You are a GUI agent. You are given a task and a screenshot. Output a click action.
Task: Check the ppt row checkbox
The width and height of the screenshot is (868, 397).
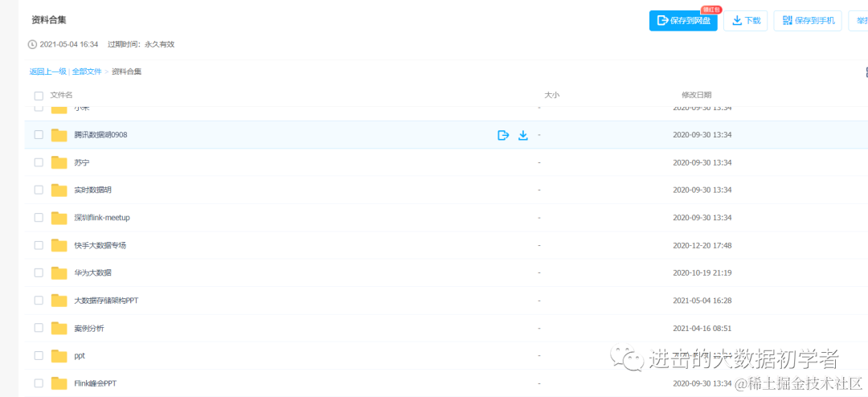39,355
